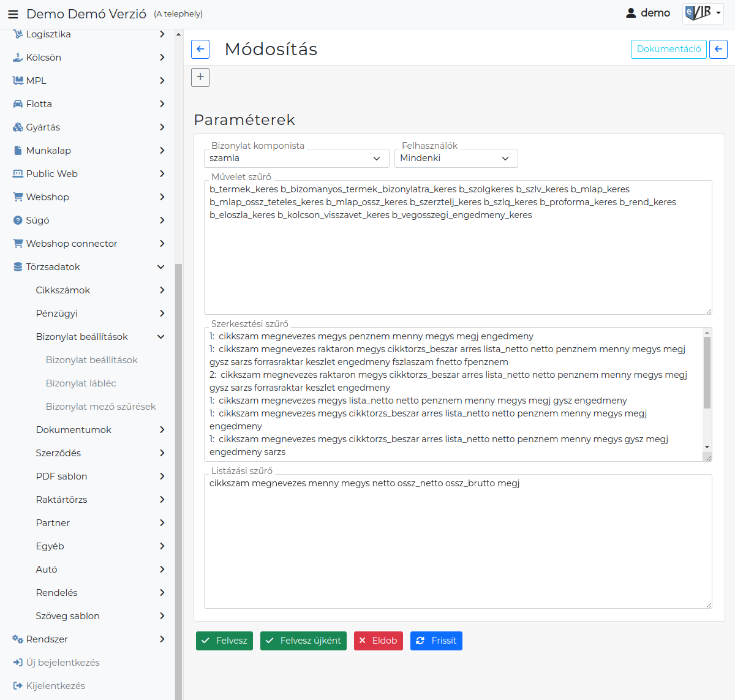Click the Munkalap file icon
The image size is (735, 700).
tap(18, 151)
